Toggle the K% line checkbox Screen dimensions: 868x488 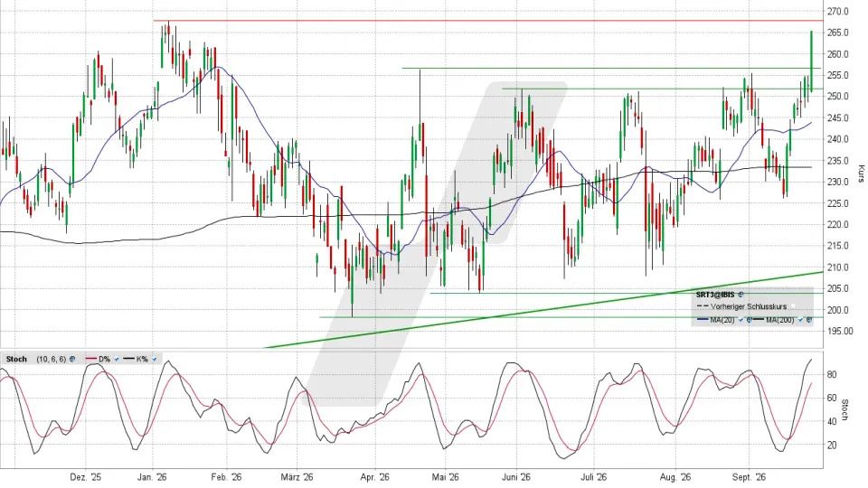tap(154, 359)
